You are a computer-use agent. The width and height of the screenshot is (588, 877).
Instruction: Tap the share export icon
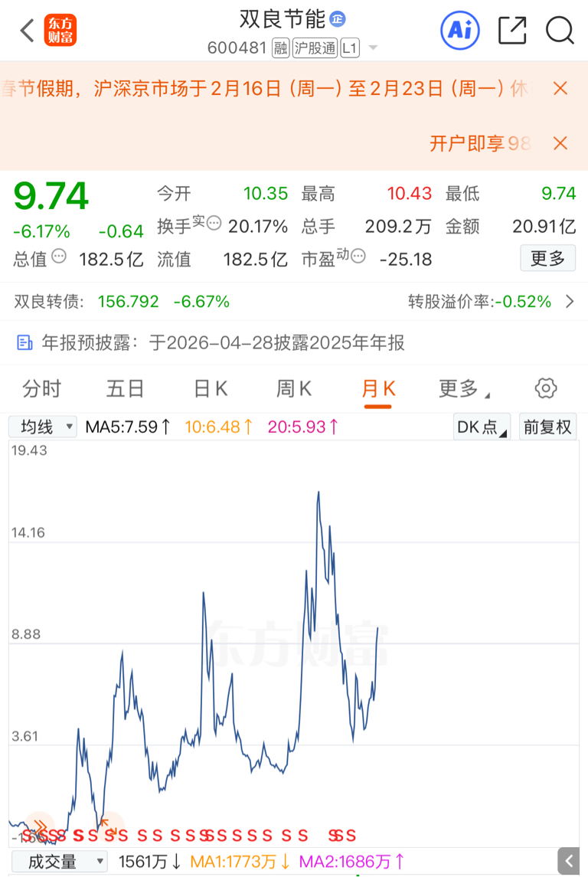coord(512,30)
